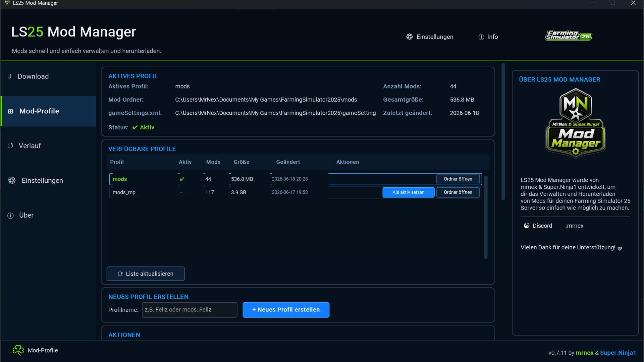Select the Mod-Profile sidebar tab
The image size is (644, 362).
click(x=48, y=111)
